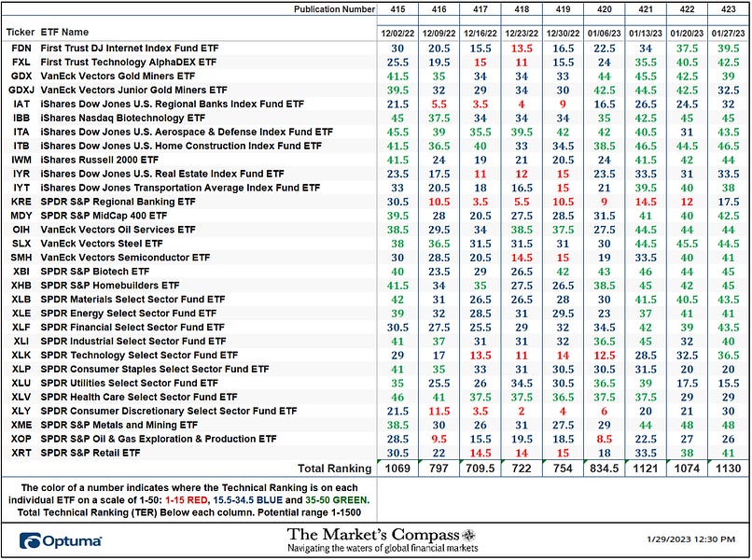Click the 'ETF Name' column header

pos(64,32)
